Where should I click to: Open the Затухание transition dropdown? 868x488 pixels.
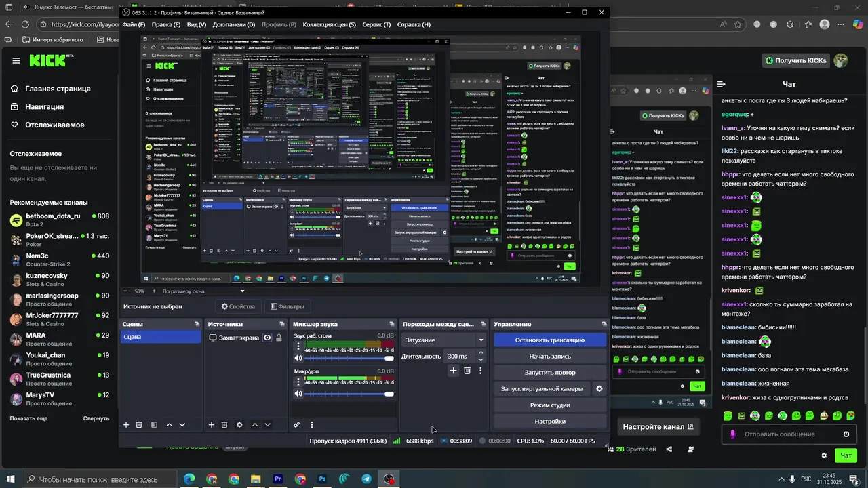(x=444, y=340)
